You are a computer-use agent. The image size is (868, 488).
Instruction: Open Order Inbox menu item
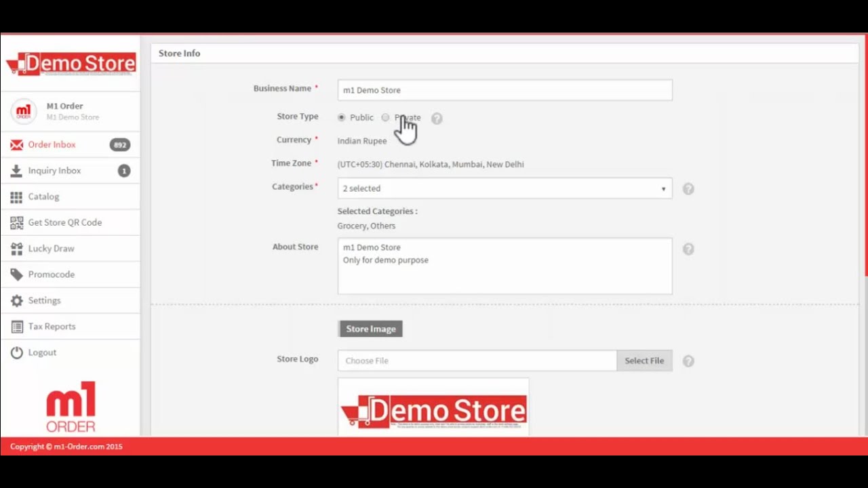tap(71, 145)
